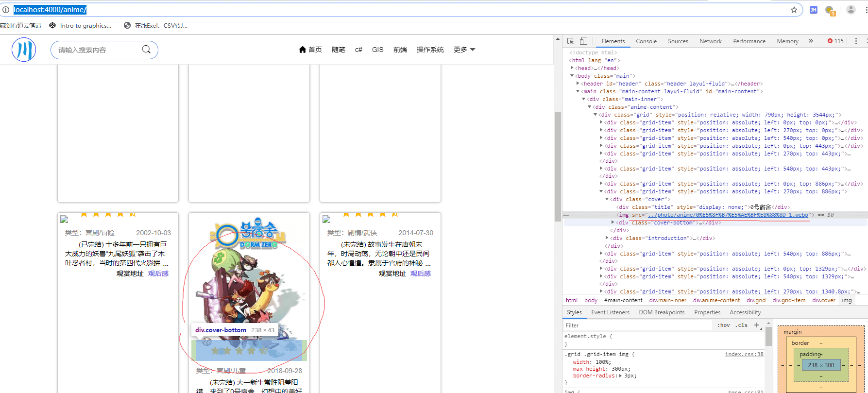
Task: Switch to the Console tab
Action: click(x=646, y=41)
